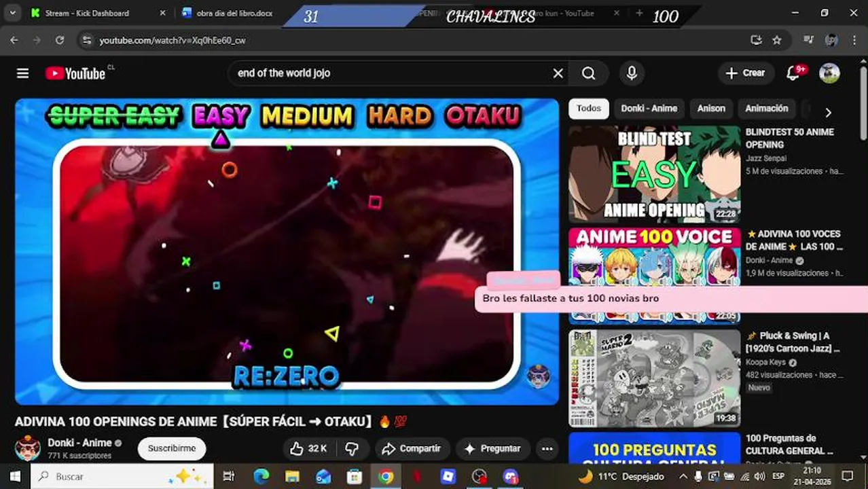Close the Stream - Kick Dashboard tab

[x=162, y=13]
